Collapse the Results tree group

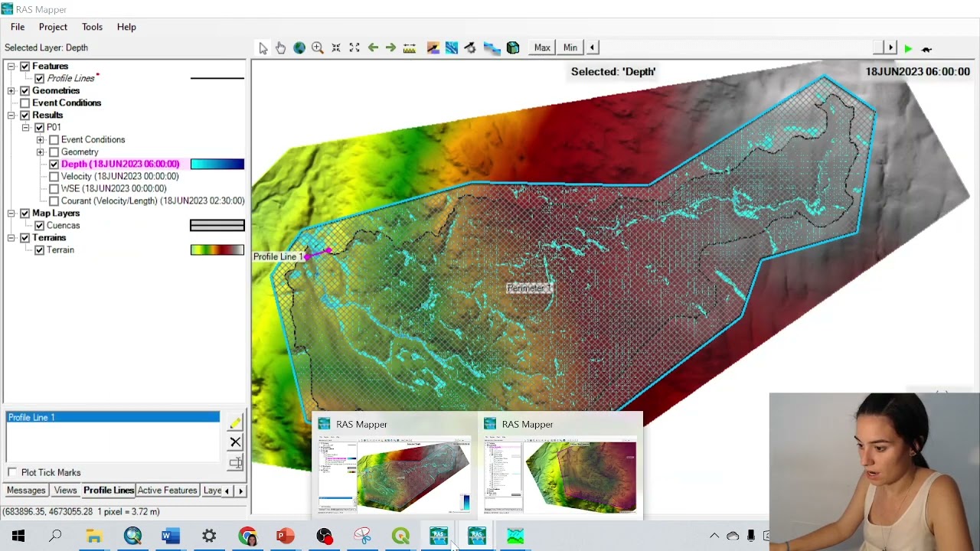tap(11, 116)
